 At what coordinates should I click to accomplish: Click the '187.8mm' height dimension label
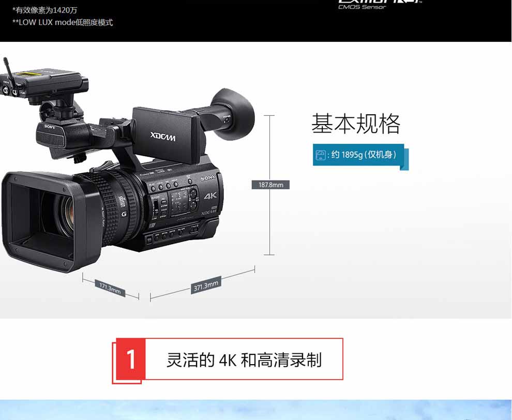click(270, 185)
